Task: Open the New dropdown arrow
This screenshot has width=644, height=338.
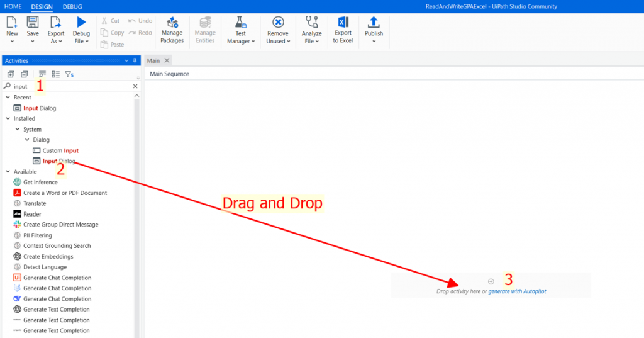Action: (x=12, y=42)
